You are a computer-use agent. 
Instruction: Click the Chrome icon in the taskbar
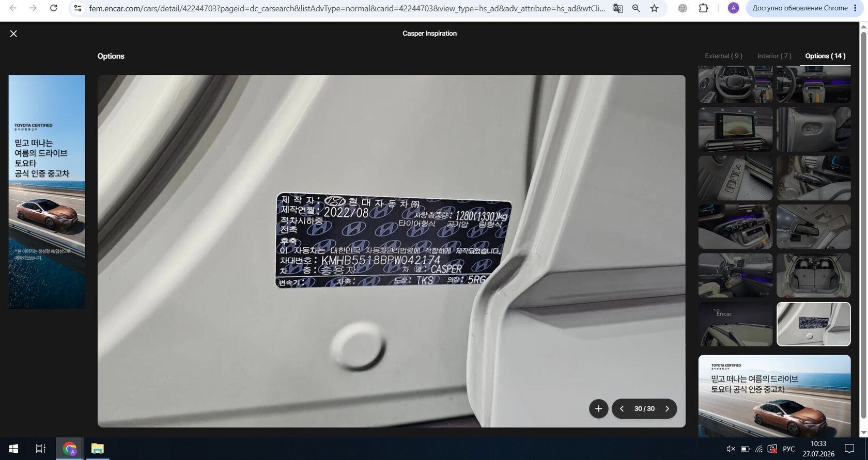[69, 449]
